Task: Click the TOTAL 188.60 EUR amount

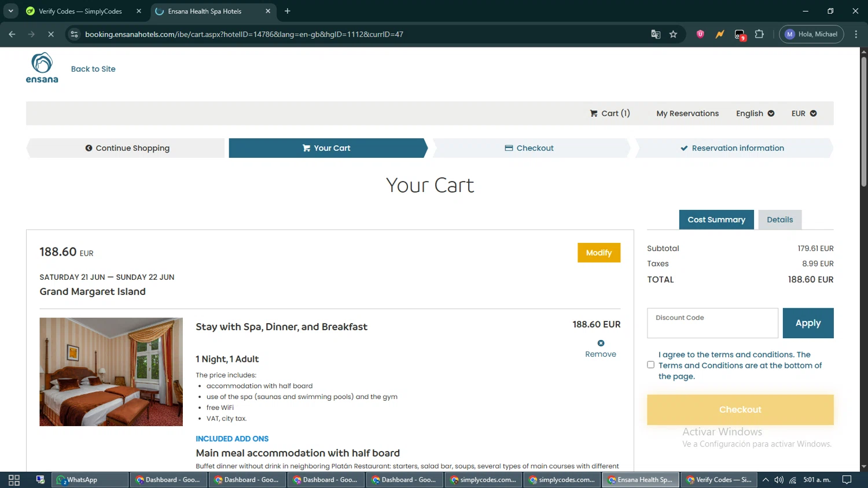Action: pos(810,280)
